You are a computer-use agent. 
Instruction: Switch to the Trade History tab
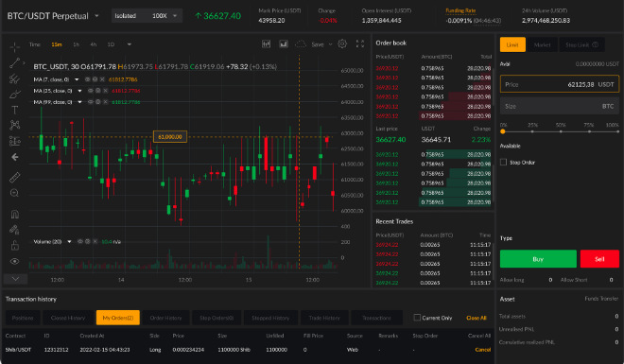[x=324, y=318]
